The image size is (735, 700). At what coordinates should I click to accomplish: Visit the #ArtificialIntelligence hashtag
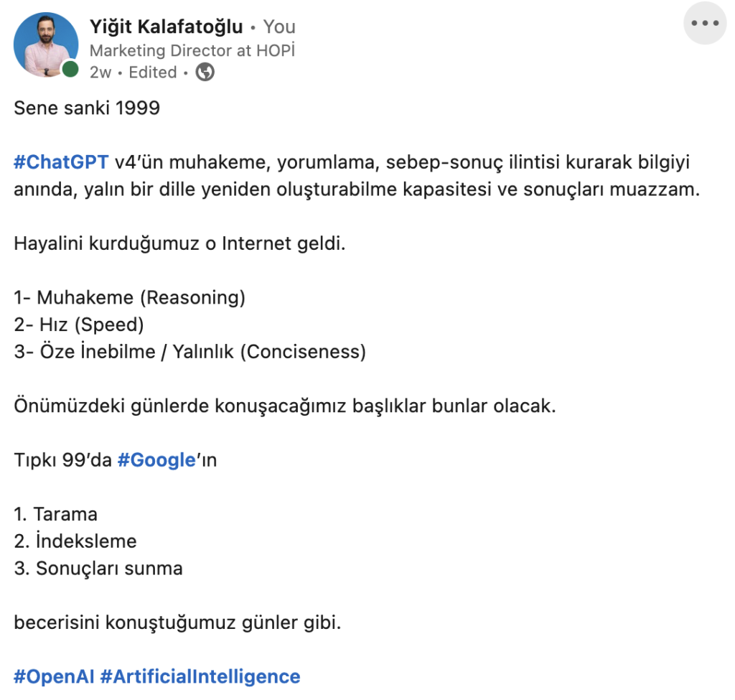(200, 676)
